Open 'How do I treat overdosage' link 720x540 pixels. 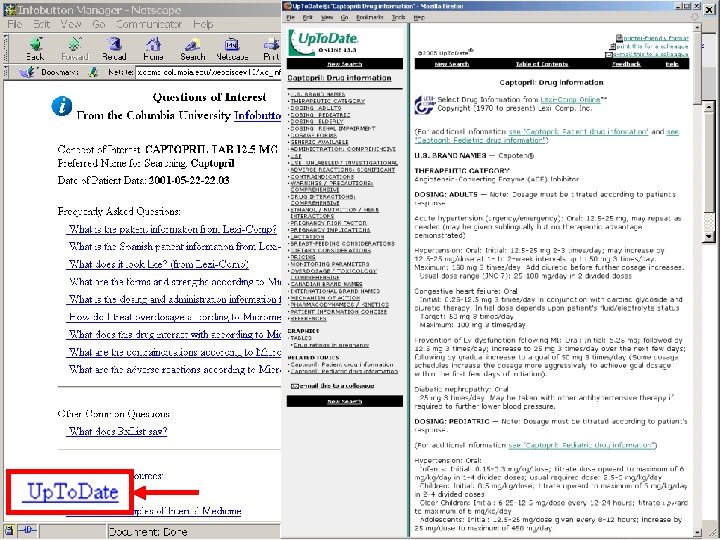point(174,317)
